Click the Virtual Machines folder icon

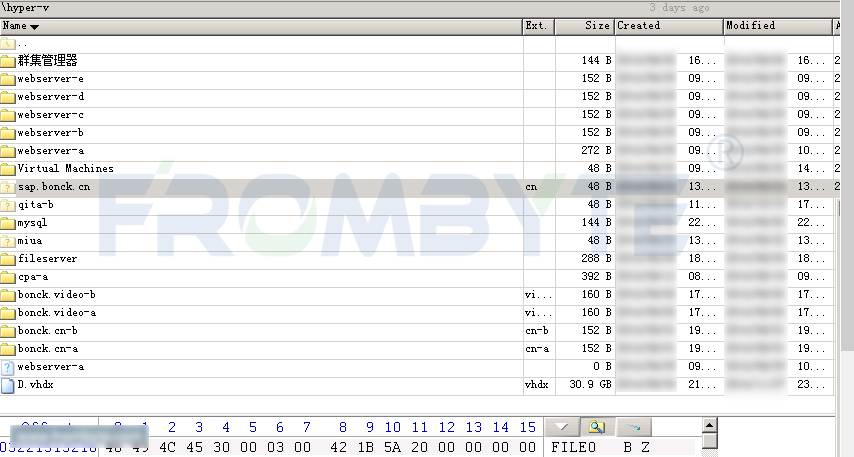pyautogui.click(x=8, y=169)
